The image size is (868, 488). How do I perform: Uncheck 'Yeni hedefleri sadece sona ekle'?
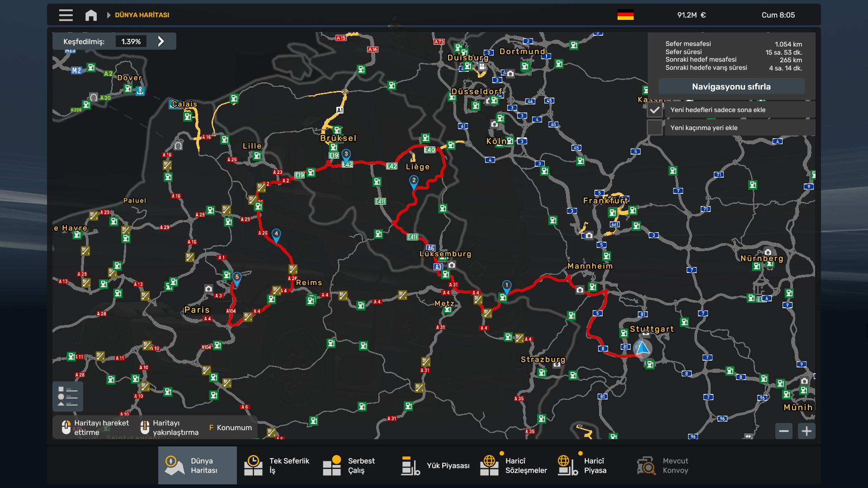tap(655, 110)
